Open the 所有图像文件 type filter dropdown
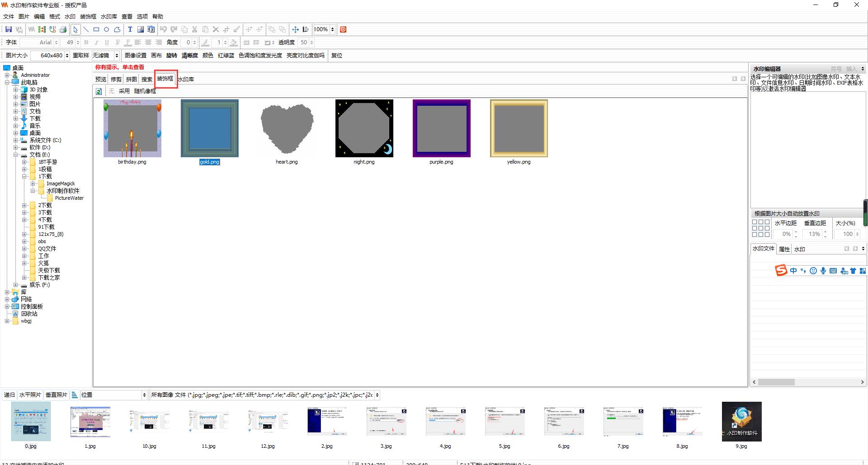 pyautogui.click(x=377, y=395)
